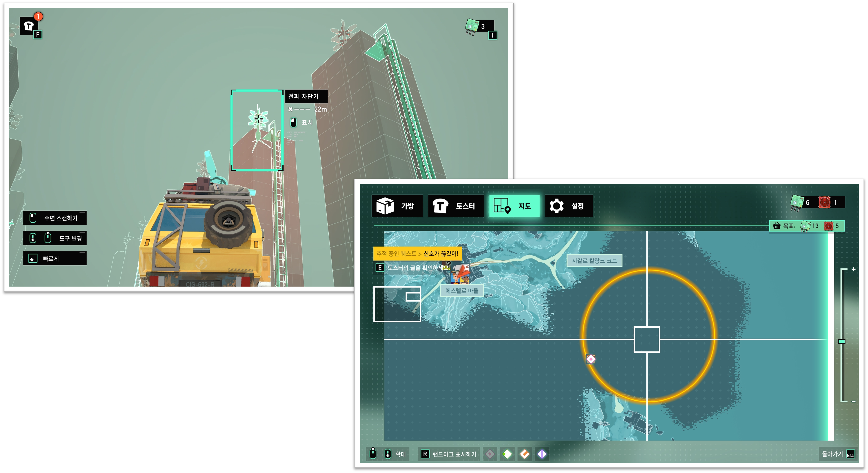Click the toaster icon on 토스터 tab
Viewport: 868px width, 473px height.
click(440, 206)
